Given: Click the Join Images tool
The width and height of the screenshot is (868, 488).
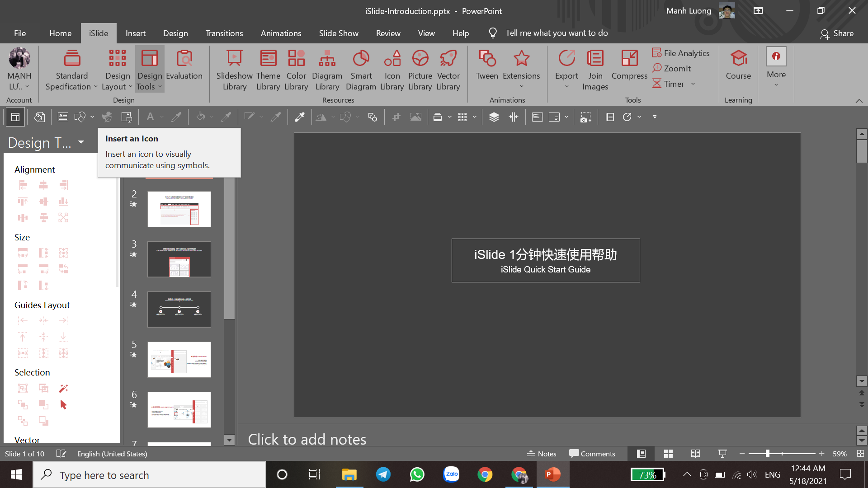Looking at the screenshot, I should point(595,70).
